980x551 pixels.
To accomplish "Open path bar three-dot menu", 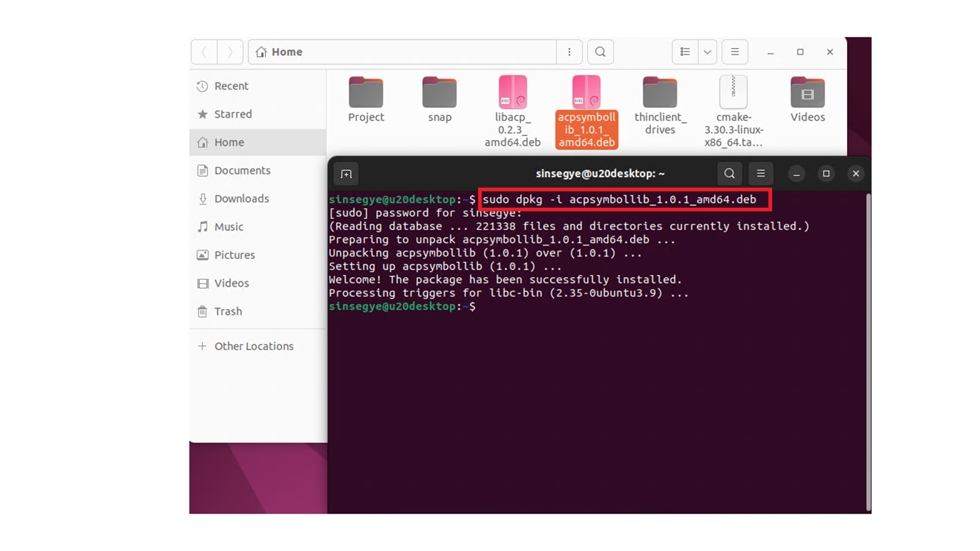I will 569,52.
